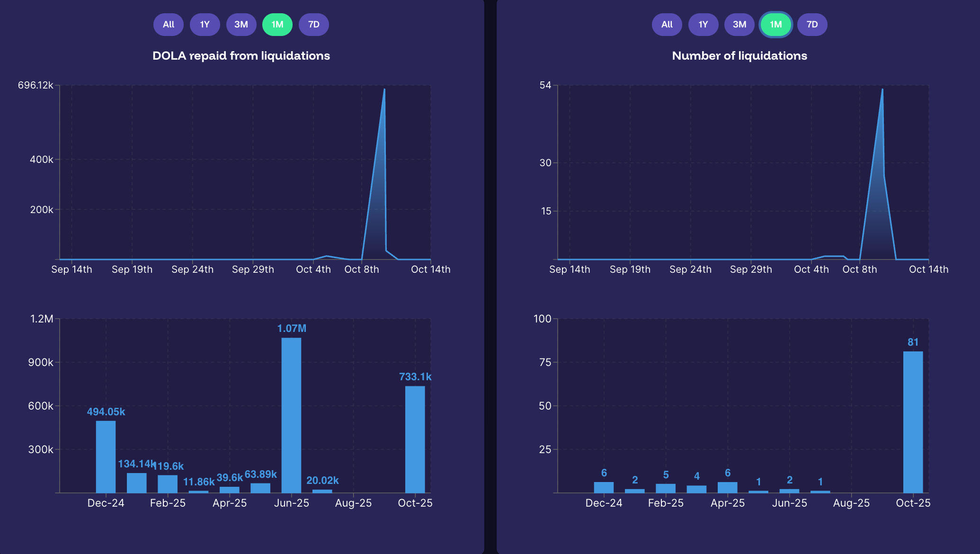Click the 1.07M Jun-25 bar
Screen dimensions: 980x554
(291, 415)
